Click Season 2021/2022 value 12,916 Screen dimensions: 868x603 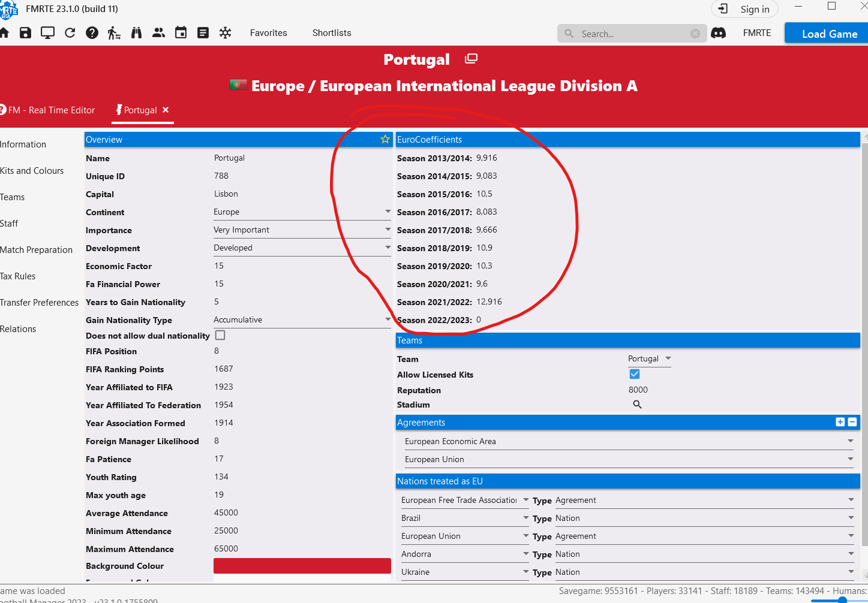[x=489, y=301]
